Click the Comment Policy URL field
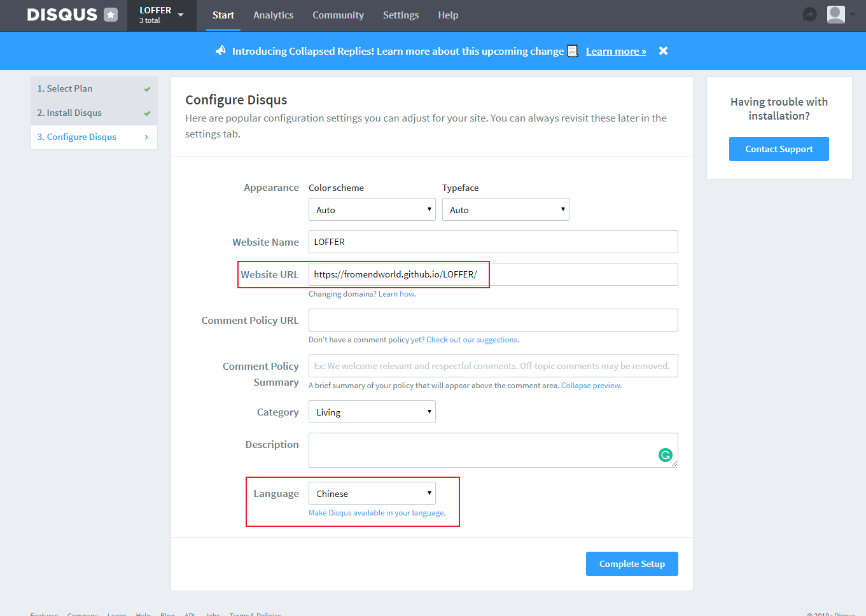 [493, 320]
